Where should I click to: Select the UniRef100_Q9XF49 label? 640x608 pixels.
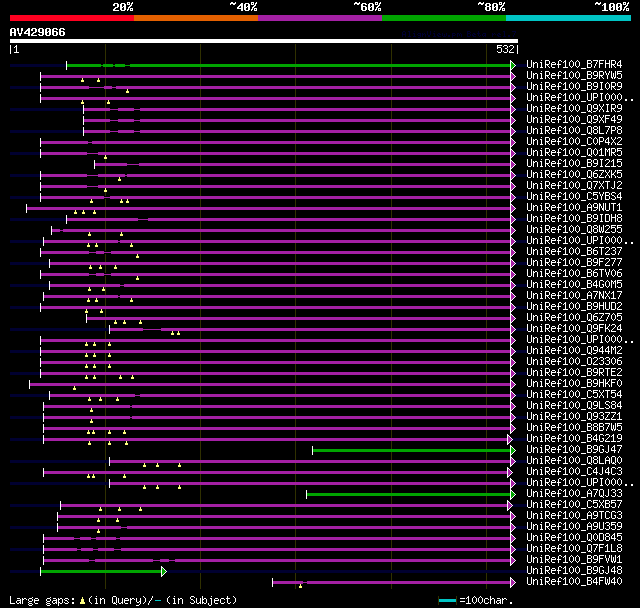tap(574, 120)
